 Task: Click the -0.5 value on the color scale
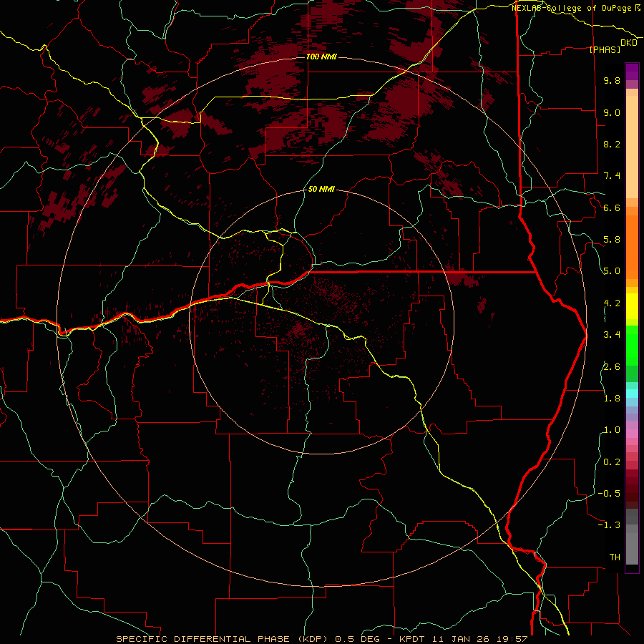coord(609,494)
